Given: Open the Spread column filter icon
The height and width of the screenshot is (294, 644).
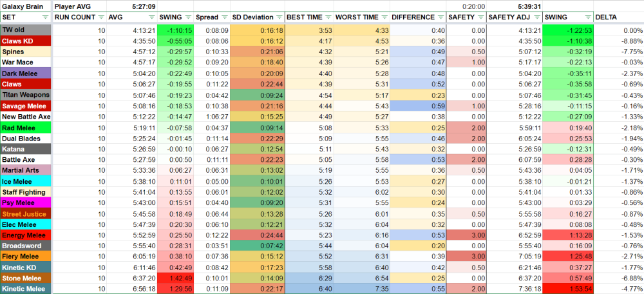Looking at the screenshot, I should pyautogui.click(x=223, y=17).
